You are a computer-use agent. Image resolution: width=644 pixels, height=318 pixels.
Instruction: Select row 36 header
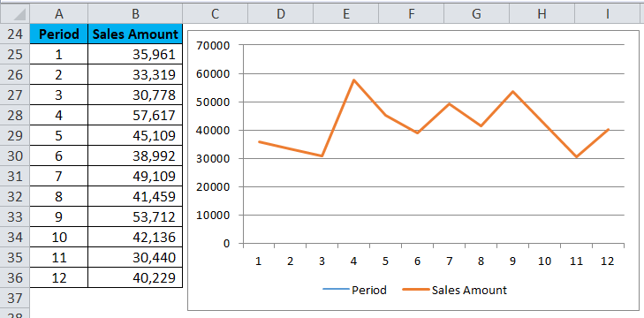(15, 277)
